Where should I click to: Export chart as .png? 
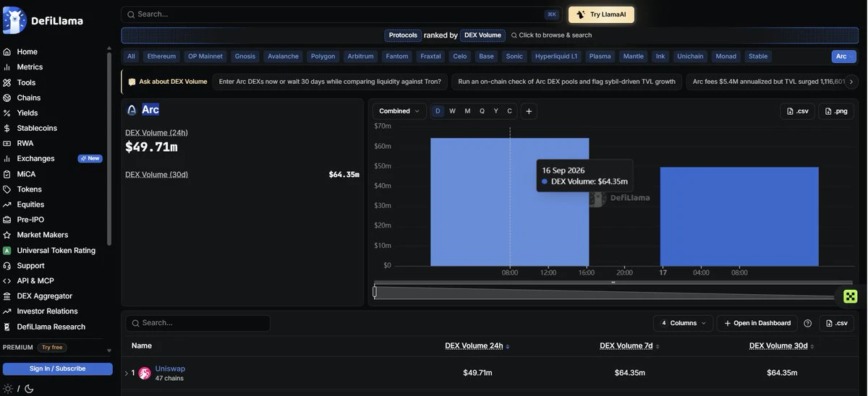[835, 111]
